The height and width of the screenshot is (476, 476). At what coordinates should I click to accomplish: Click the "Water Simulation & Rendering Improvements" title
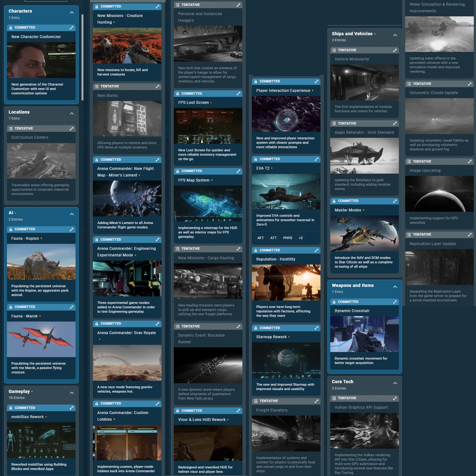(x=437, y=8)
